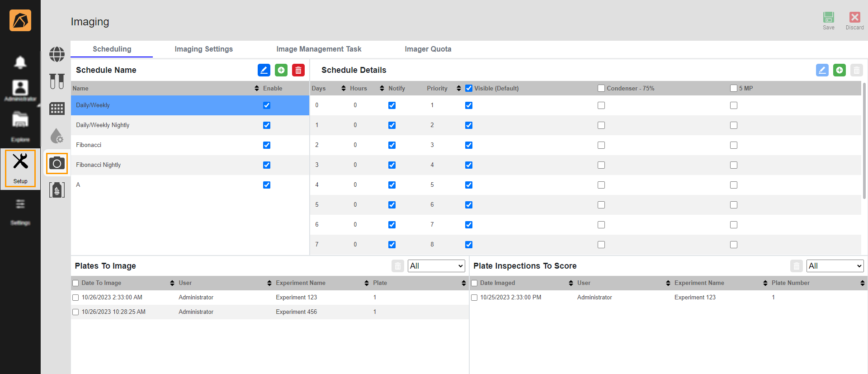Open the test tubes setup icon
Screen dimensions: 868x374
pyautogui.click(x=57, y=81)
